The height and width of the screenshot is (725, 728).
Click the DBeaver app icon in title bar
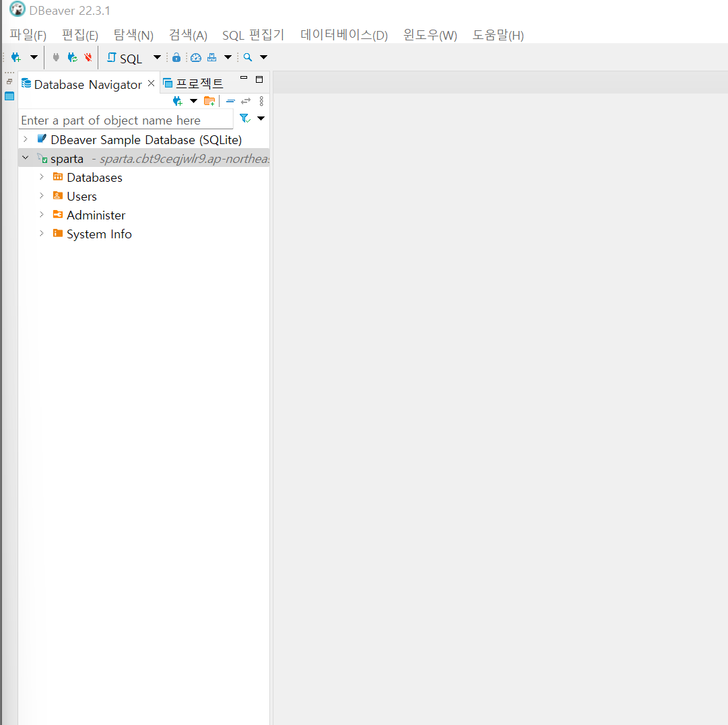(18, 9)
